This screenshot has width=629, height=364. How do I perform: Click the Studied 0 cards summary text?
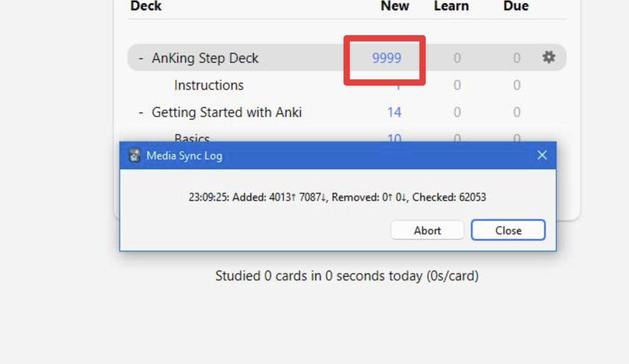click(x=347, y=275)
